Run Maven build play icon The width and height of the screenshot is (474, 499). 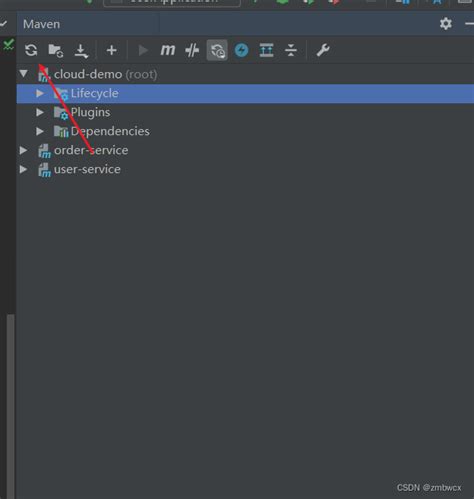pyautogui.click(x=143, y=50)
